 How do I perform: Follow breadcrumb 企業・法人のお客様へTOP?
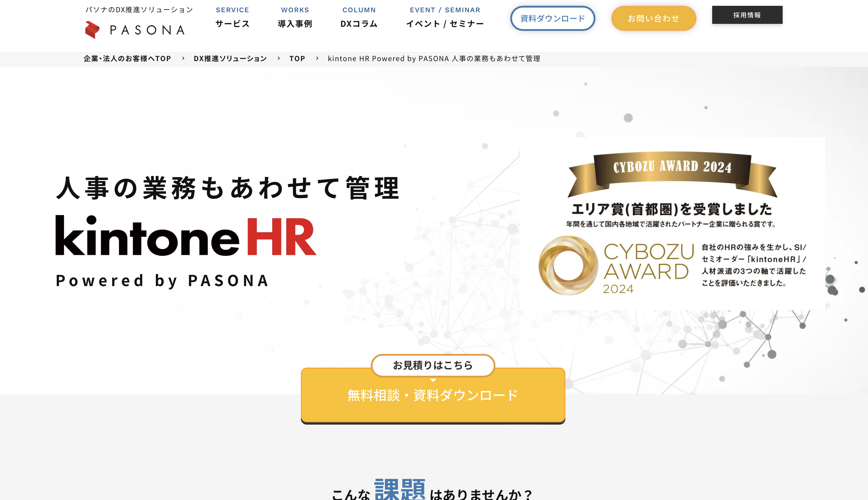[x=127, y=59]
